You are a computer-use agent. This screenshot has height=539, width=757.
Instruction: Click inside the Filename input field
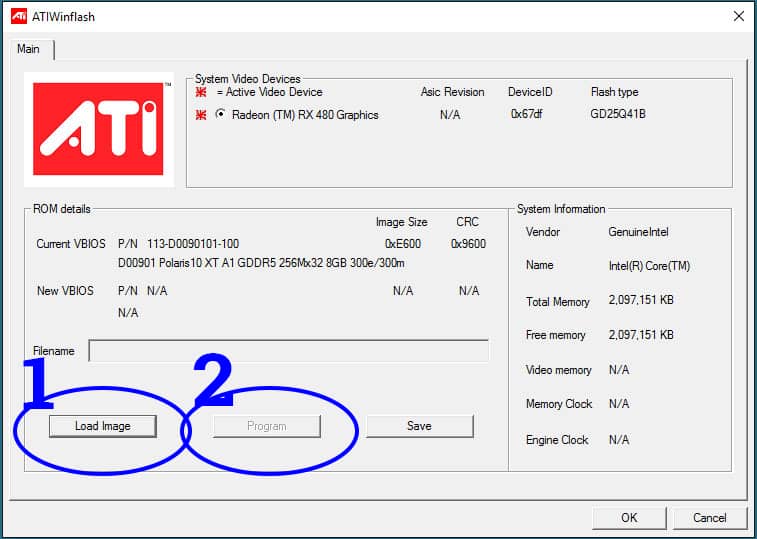(289, 351)
